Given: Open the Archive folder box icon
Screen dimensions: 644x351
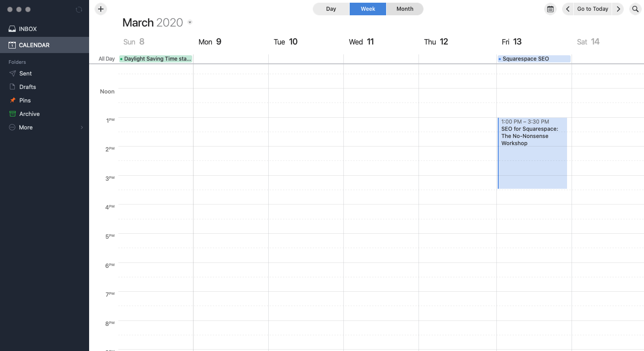Looking at the screenshot, I should pyautogui.click(x=12, y=114).
